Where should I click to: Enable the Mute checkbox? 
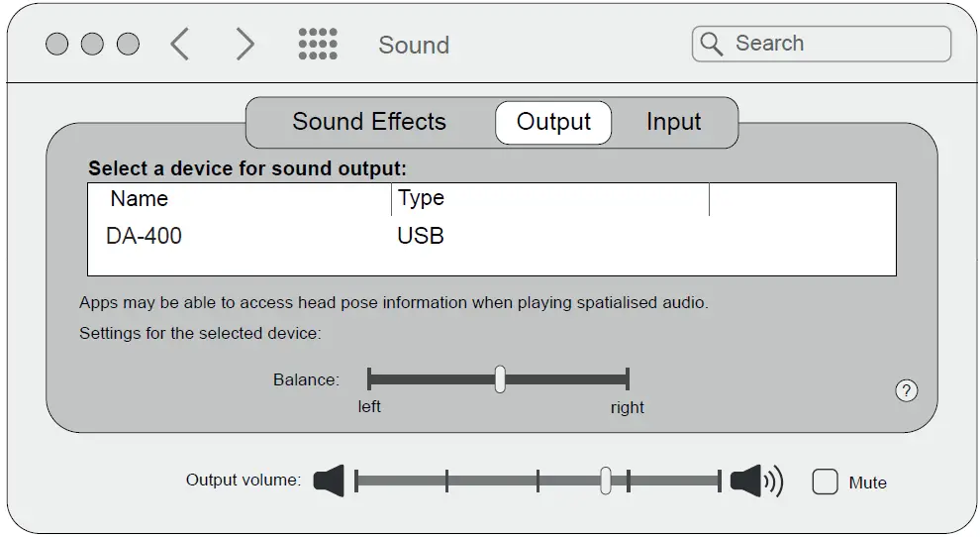pyautogui.click(x=825, y=483)
